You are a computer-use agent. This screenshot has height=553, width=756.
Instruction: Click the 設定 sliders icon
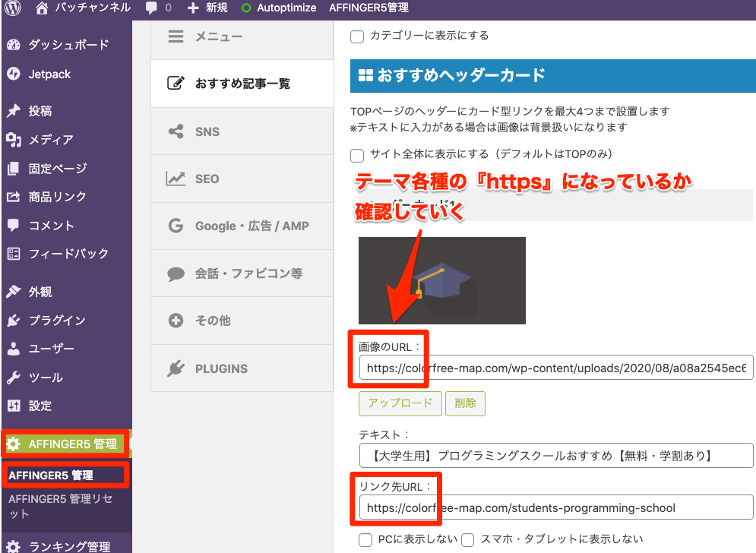(x=14, y=406)
